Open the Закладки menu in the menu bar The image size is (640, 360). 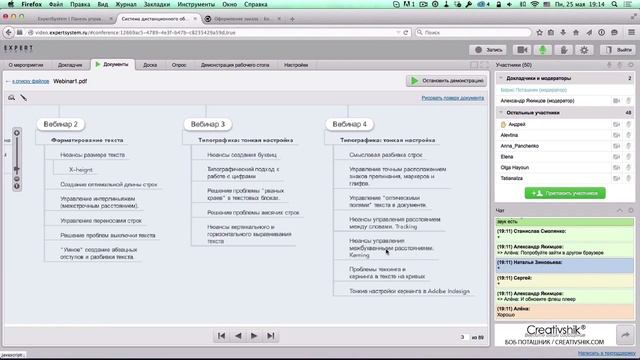(157, 4)
